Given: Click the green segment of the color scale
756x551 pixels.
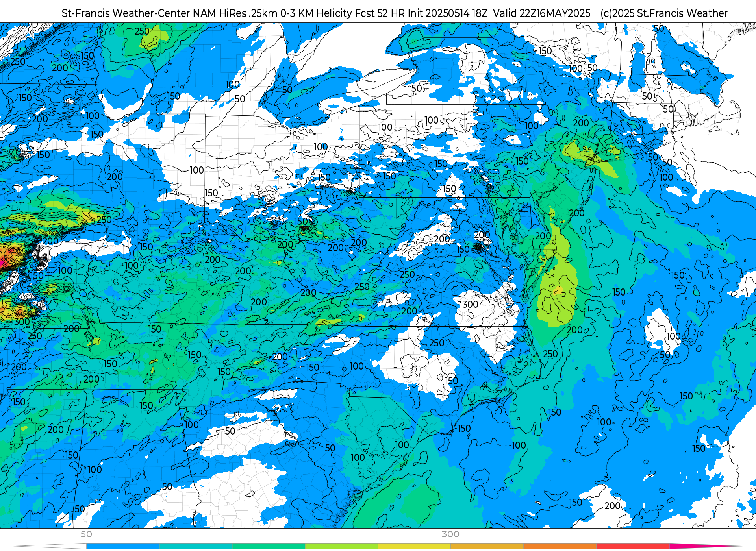Looking at the screenshot, I should pyautogui.click(x=269, y=546).
